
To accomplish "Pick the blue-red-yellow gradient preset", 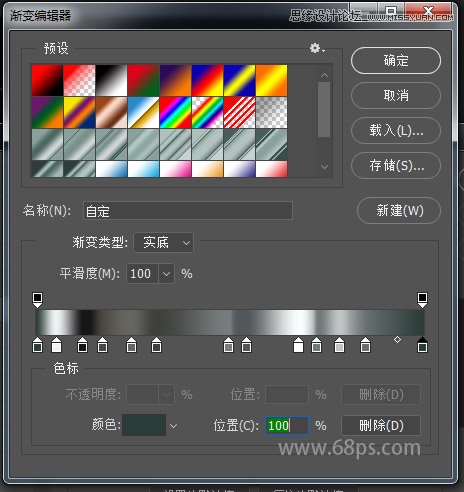I will pos(207,80).
